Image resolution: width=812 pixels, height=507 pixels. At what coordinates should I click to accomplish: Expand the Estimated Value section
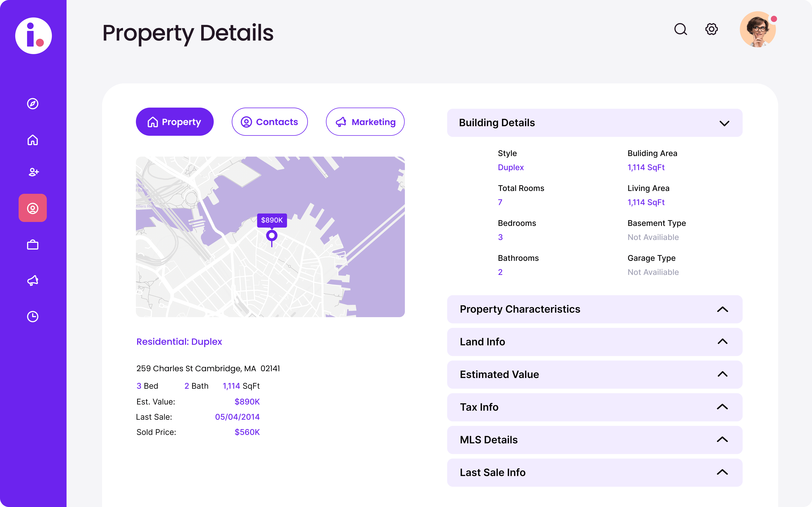[x=722, y=374]
